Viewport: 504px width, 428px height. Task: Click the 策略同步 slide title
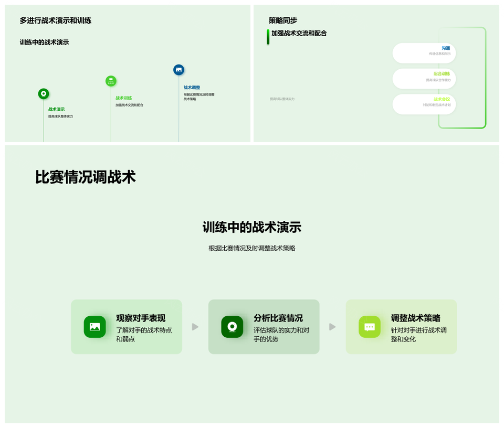point(283,20)
